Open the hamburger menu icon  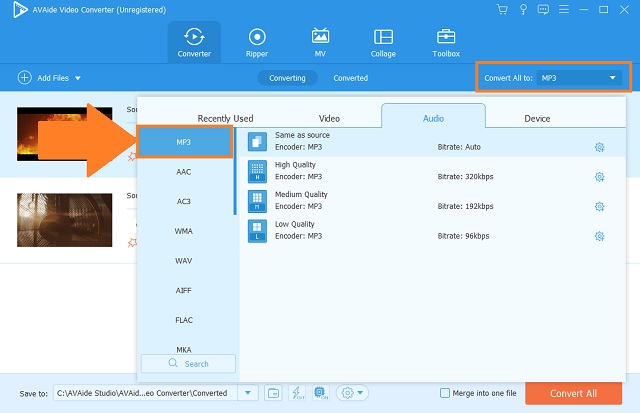coord(564,9)
